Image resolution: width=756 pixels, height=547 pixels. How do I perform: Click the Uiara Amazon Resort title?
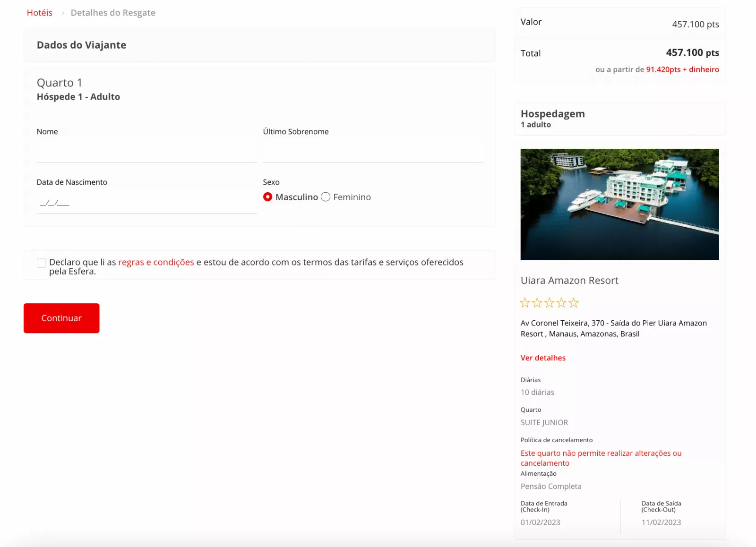[x=569, y=281]
